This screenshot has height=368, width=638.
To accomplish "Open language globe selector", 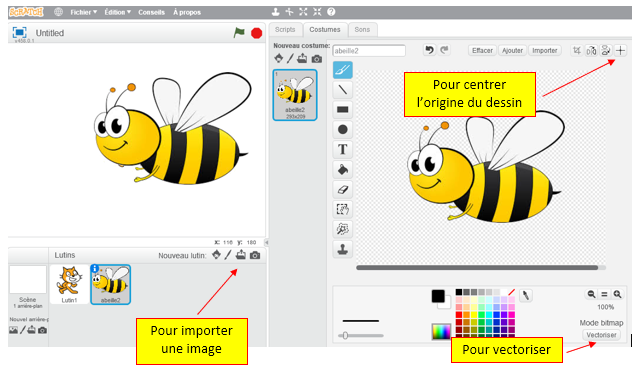I will (59, 12).
